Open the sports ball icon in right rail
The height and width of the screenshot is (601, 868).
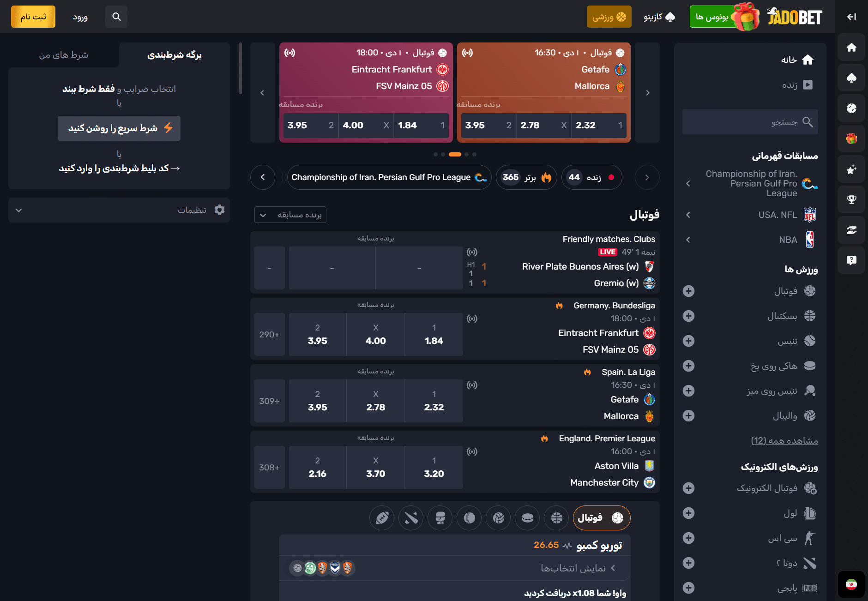coord(851,108)
